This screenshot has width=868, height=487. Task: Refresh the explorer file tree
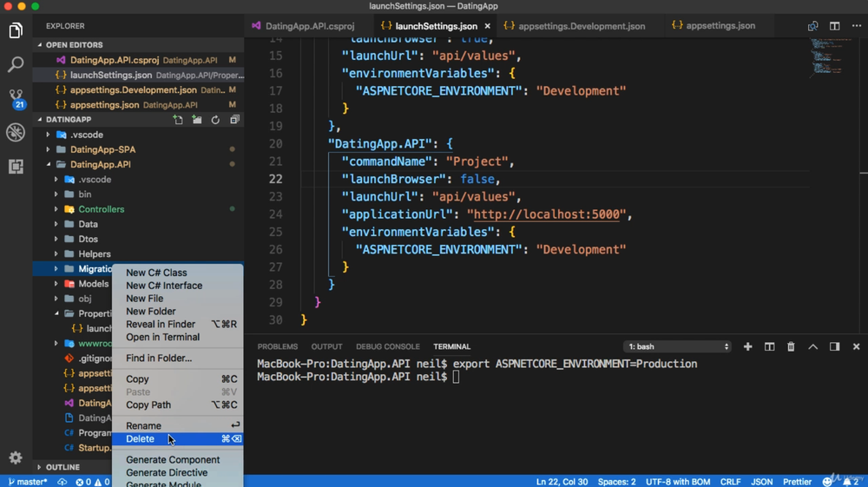coord(215,120)
